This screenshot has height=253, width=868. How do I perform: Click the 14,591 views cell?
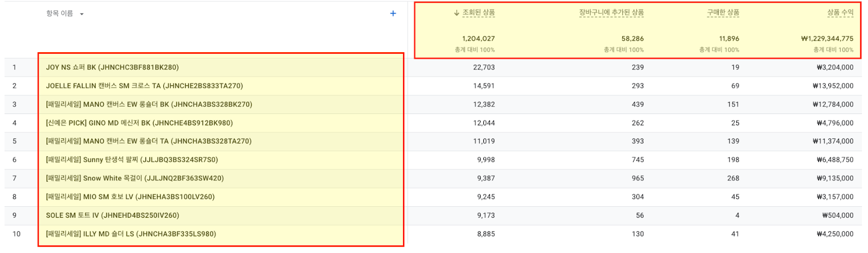click(484, 86)
